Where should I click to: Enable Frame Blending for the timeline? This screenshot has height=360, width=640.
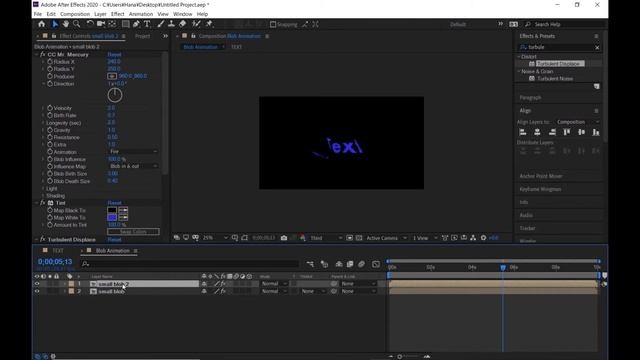pyautogui.click(x=350, y=264)
